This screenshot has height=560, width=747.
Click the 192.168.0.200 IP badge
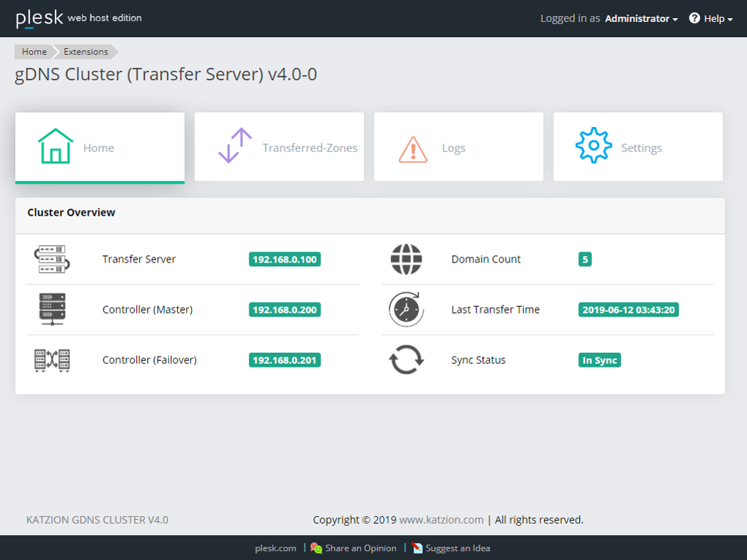click(285, 310)
